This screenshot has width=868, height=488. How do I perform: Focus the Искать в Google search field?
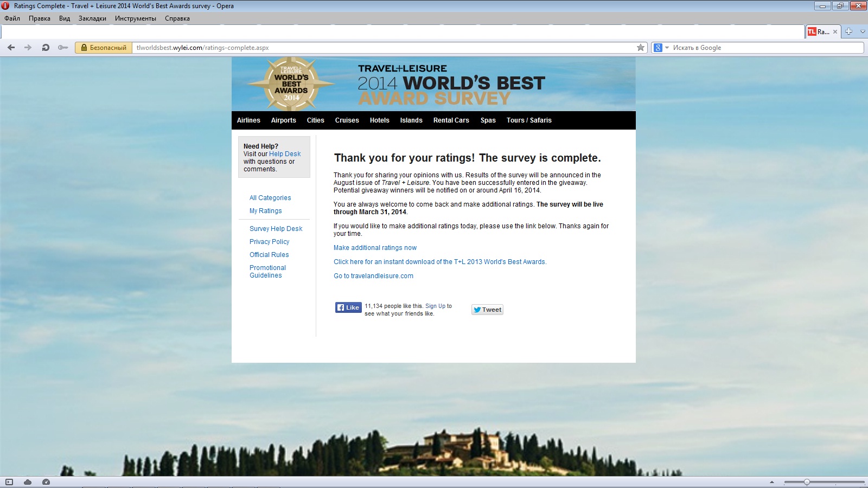767,48
